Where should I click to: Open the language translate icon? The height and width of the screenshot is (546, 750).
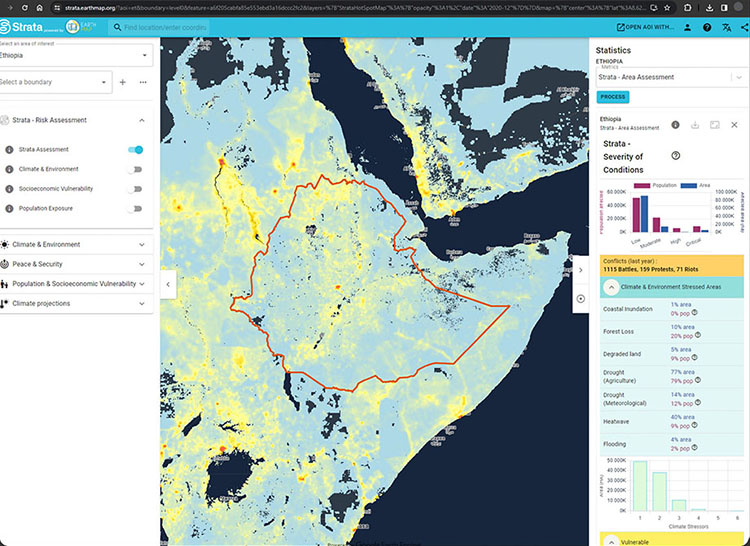click(x=727, y=27)
